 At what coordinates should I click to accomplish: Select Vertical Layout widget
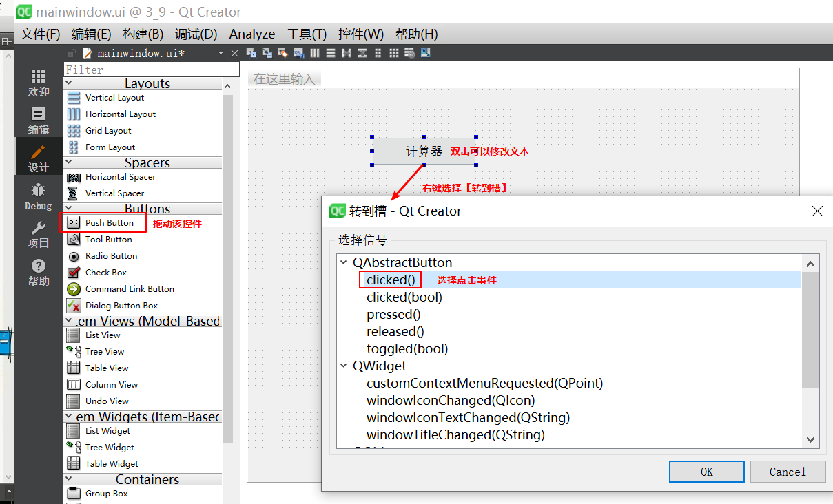pos(114,98)
